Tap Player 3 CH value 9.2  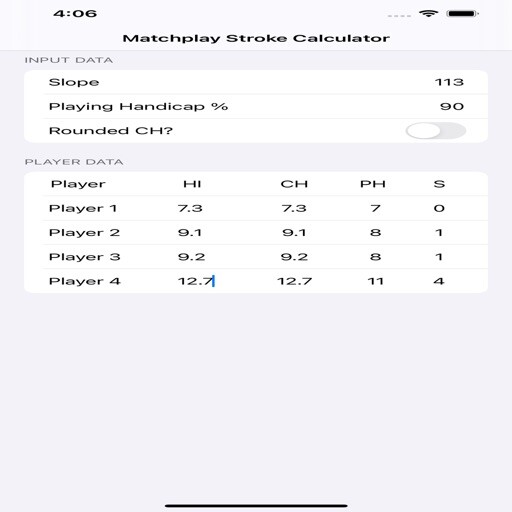[x=294, y=257]
